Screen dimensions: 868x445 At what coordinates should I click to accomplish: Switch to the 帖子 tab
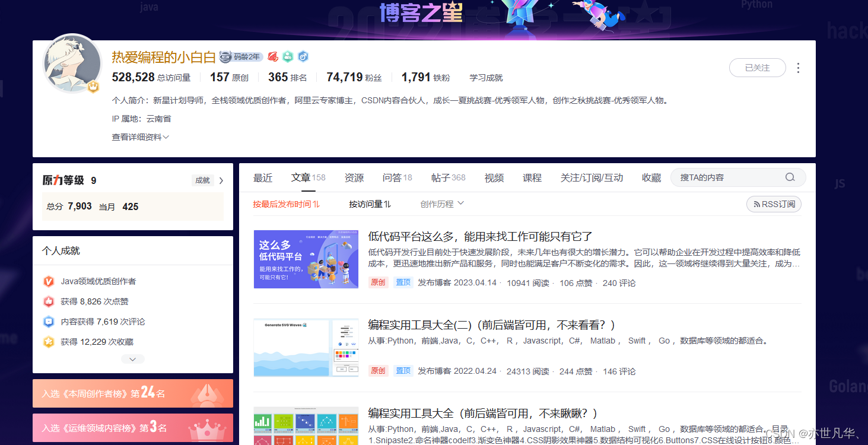(449, 177)
